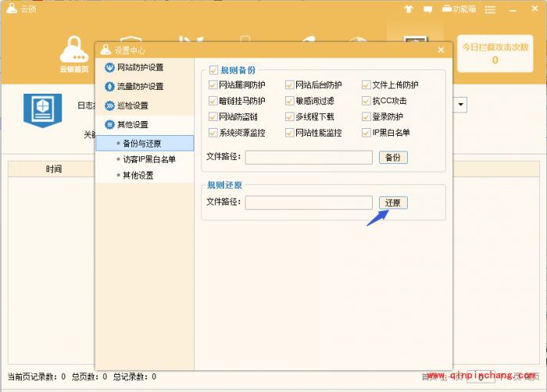Image resolution: width=547 pixels, height=392 pixels.
Task: Toggle IP黑白名单 checkbox
Action: pyautogui.click(x=366, y=133)
